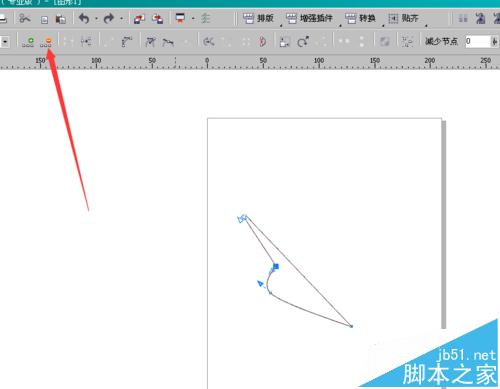Click the 减少节点 spinner arrows
500x389 pixels.
point(494,42)
